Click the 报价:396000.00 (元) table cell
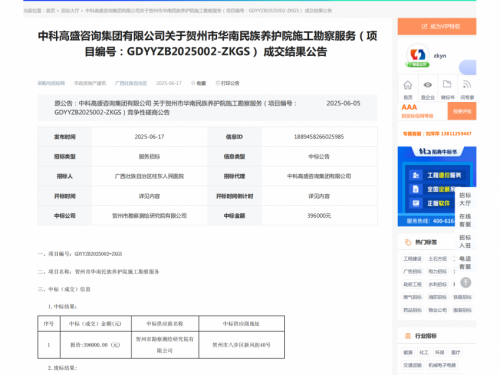 [95, 345]
